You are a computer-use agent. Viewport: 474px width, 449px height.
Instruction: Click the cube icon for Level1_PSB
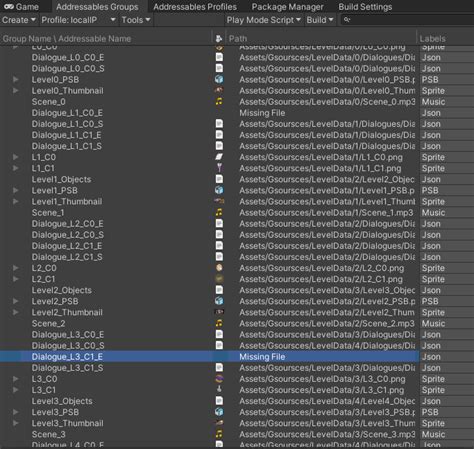pyautogui.click(x=219, y=190)
